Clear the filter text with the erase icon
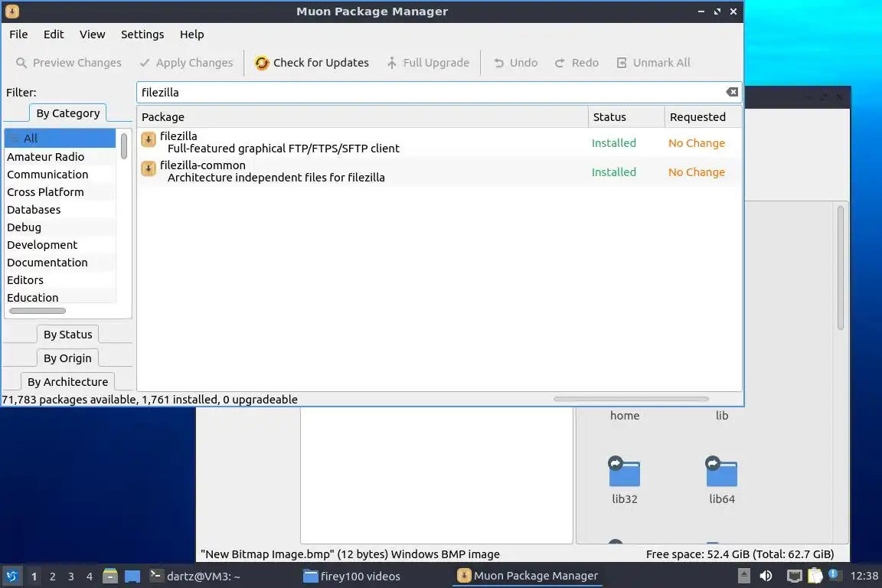This screenshot has width=882, height=588. tap(732, 92)
